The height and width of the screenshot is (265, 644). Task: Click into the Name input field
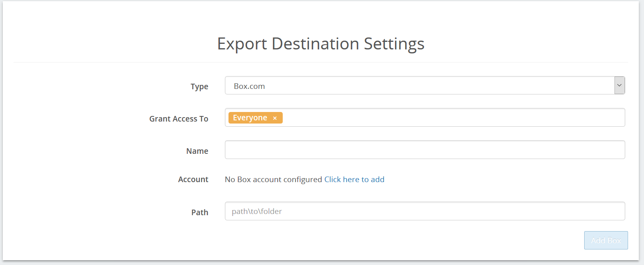[425, 149]
